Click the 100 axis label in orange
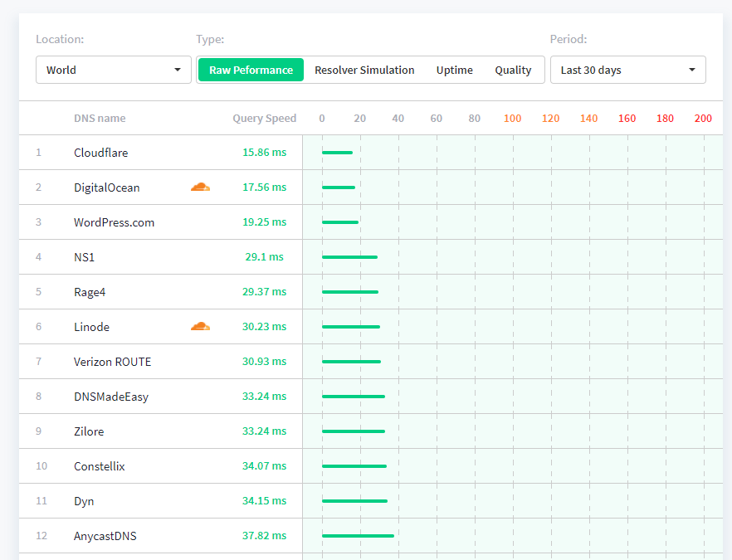The image size is (732, 560). (x=513, y=118)
